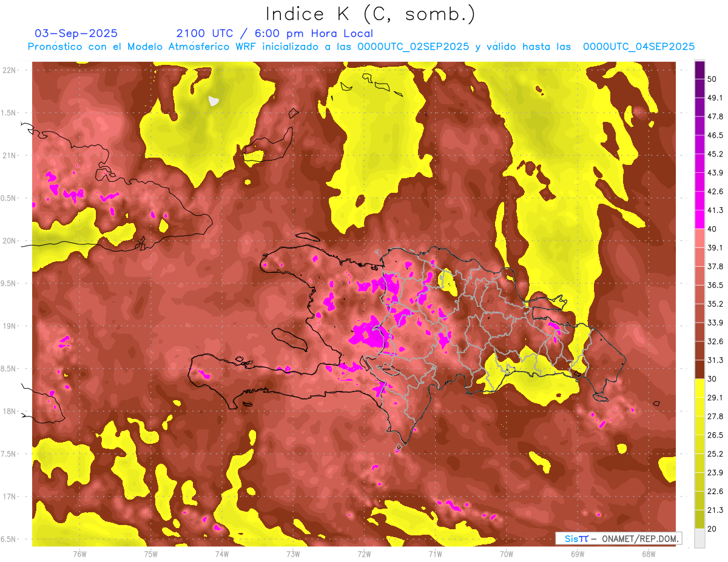Click the "76W" longitude label
The height and width of the screenshot is (562, 728).
[79, 554]
